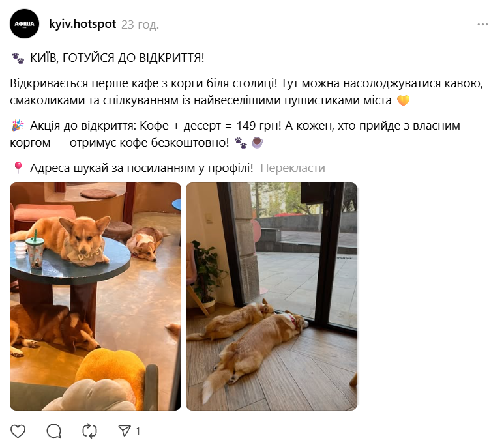Image resolution: width=504 pixels, height=447 pixels.
Task: Click the coffee cup emoji
Action: click(257, 142)
